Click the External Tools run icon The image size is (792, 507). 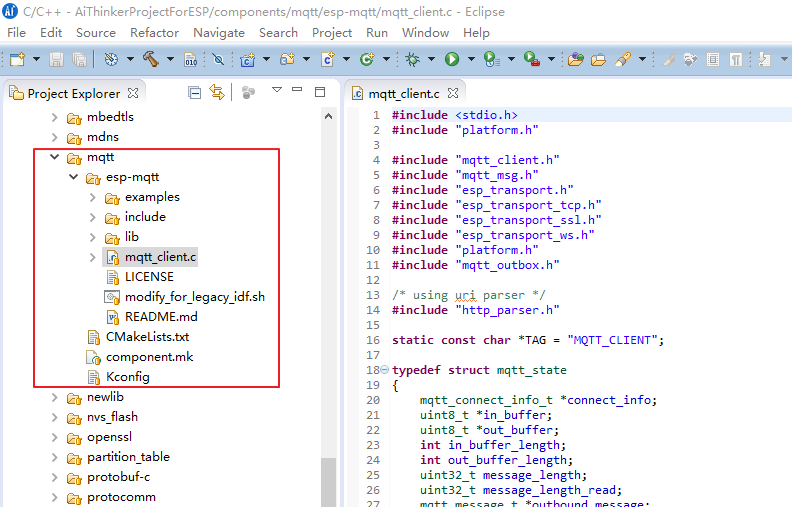pos(532,60)
